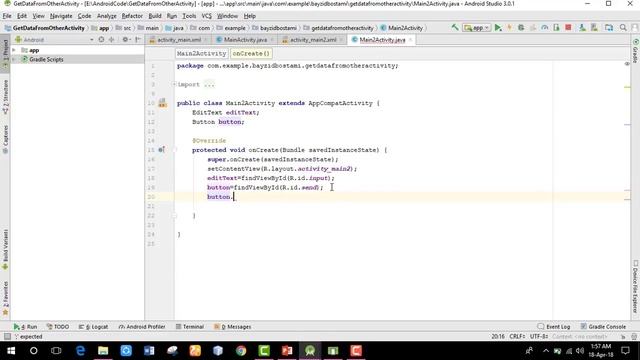
Task: Switch to MainActivity.java tab
Action: tap(245, 40)
